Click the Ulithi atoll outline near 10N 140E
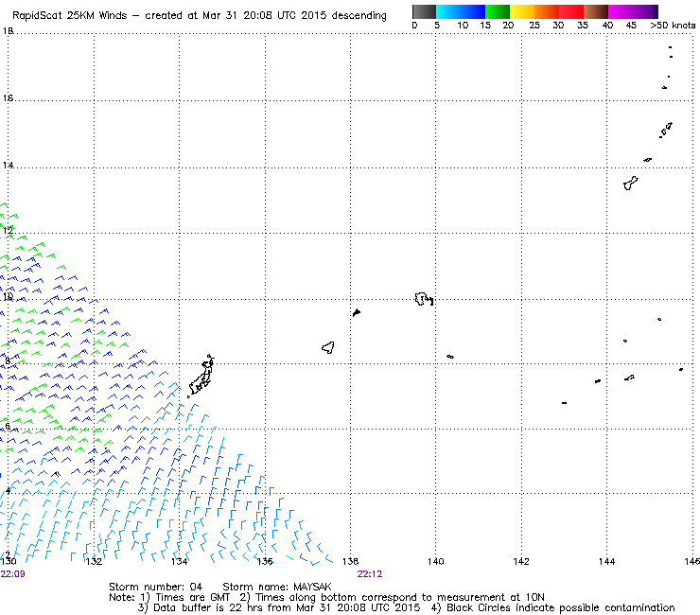The width and height of the screenshot is (700, 615). [x=424, y=299]
